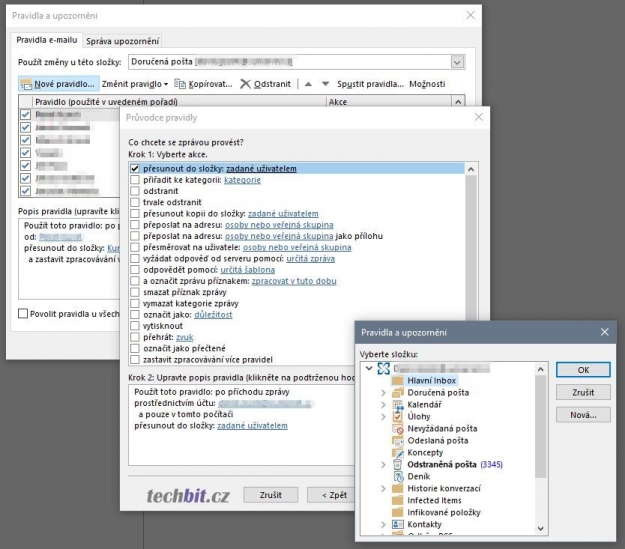Screen dimensions: 625x549
Task: Expand the Doručená pošta folder tree
Action: pos(383,392)
